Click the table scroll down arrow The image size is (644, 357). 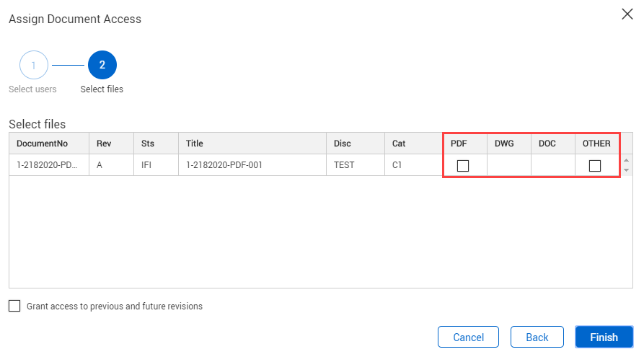626,169
